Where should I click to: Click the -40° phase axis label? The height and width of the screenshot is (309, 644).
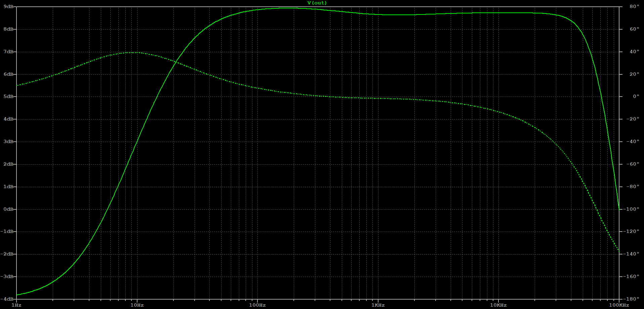(633, 142)
